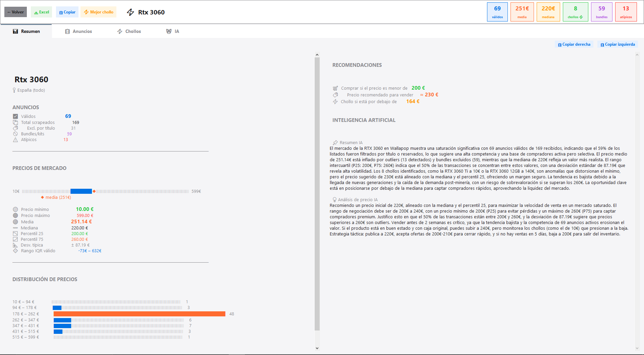Click the 251.14 € media value

82,222
